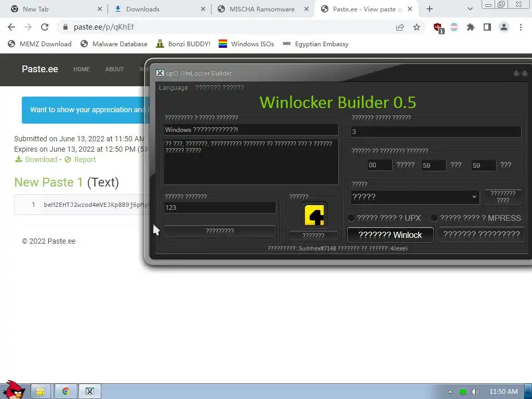Click the button right of Winlock
The width and height of the screenshot is (532, 399).
tap(482, 234)
